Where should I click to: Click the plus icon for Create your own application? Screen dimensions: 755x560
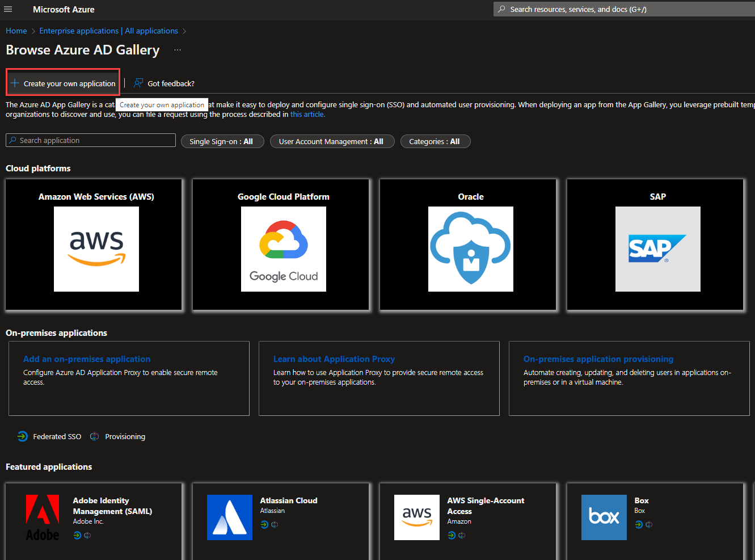click(x=15, y=83)
